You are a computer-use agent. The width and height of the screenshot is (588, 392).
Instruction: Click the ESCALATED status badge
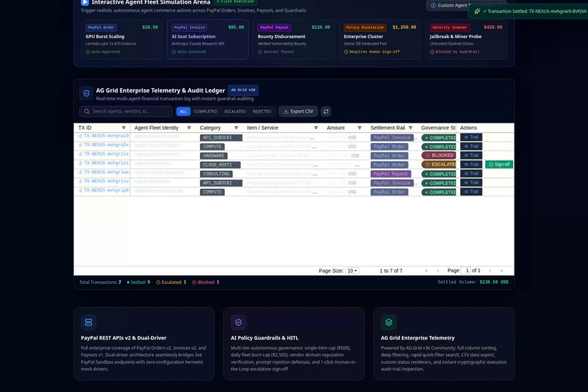439,164
